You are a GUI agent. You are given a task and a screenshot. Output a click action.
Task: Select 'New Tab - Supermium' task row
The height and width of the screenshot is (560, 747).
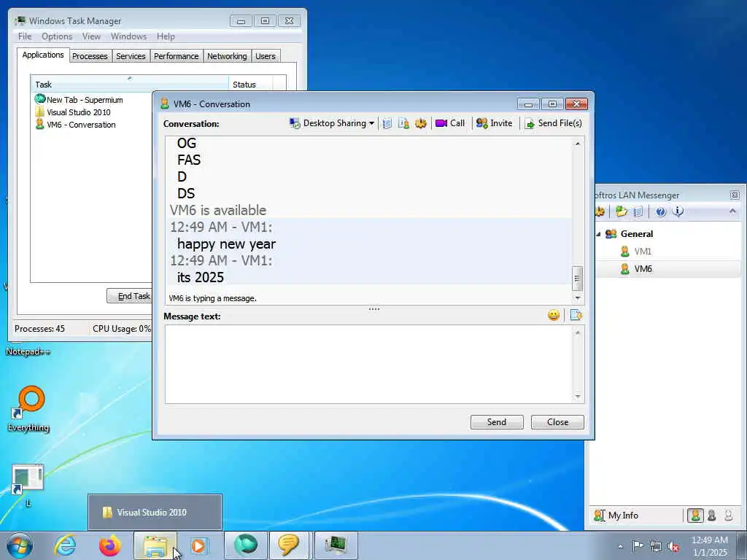[79, 100]
